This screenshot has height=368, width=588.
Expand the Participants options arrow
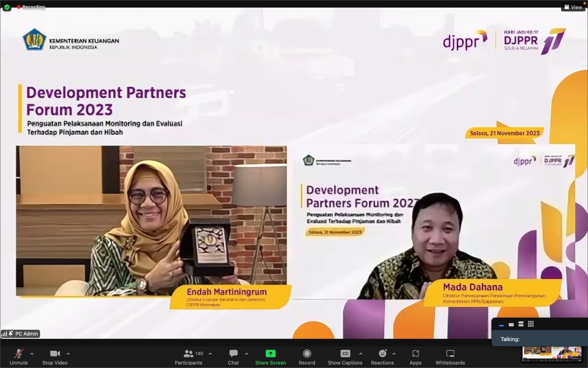210,354
